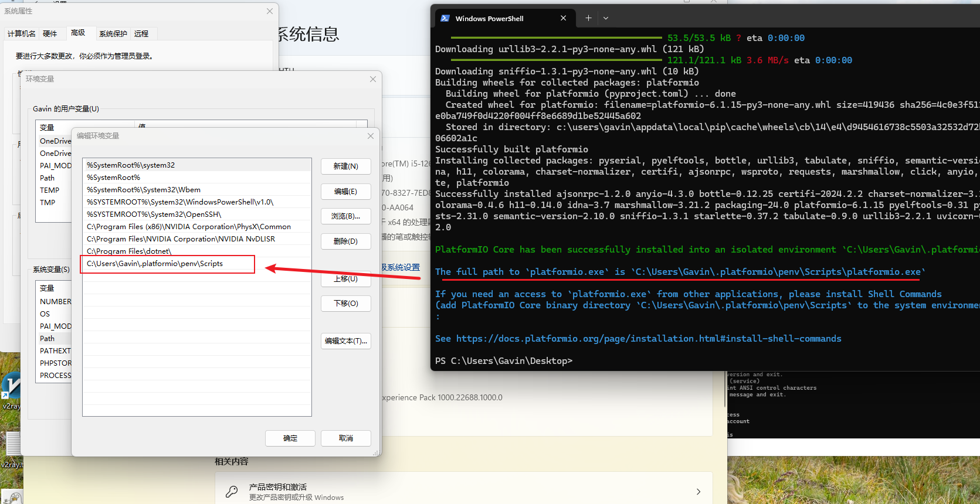980x504 pixels.
Task: Select the Path system variable row
Action: [54, 339]
